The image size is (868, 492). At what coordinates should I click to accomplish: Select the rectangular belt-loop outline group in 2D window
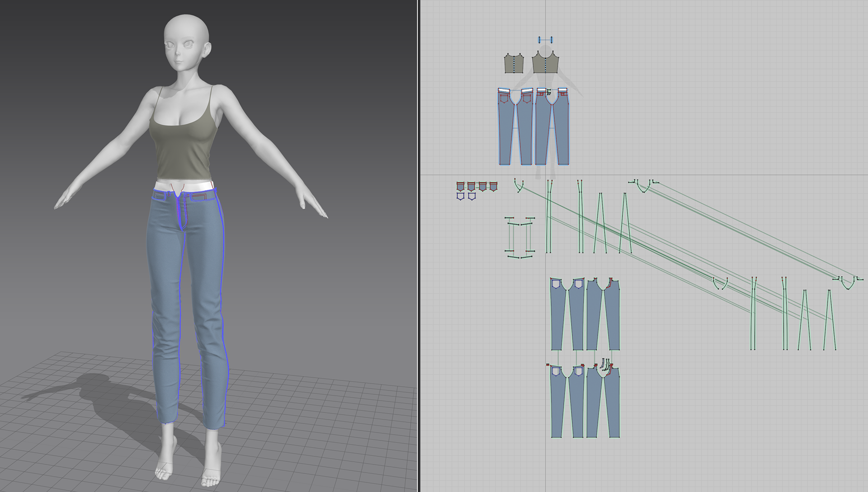tap(520, 238)
